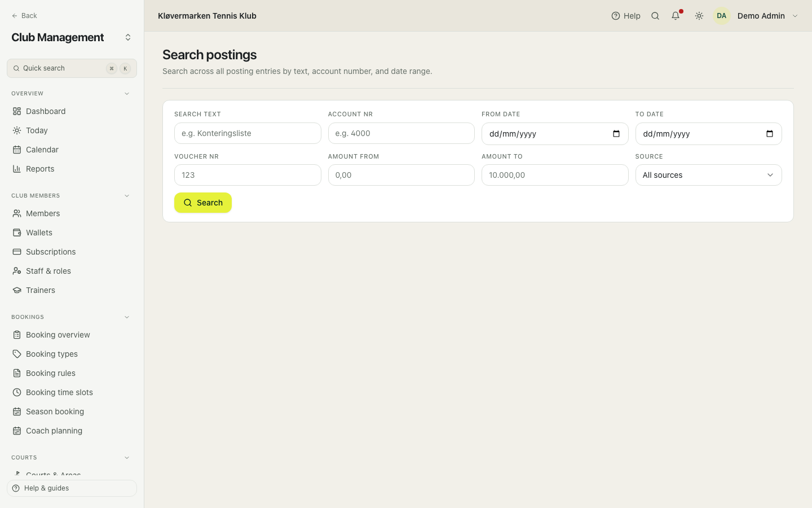Click the Members people icon
812x508 pixels.
(x=17, y=213)
